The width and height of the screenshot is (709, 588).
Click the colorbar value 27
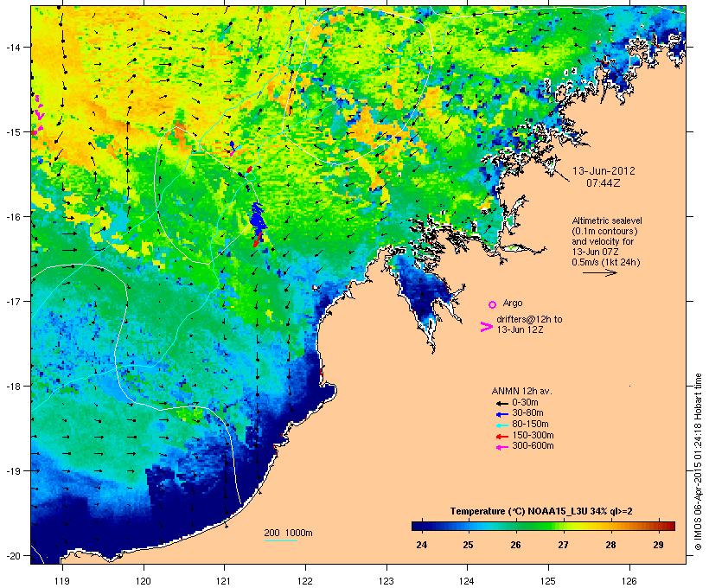pyautogui.click(x=563, y=545)
